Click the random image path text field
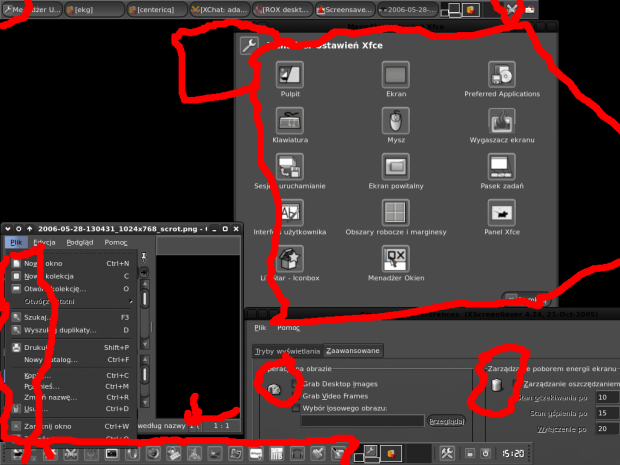Screen dimensions: 620x465 pos(363,422)
